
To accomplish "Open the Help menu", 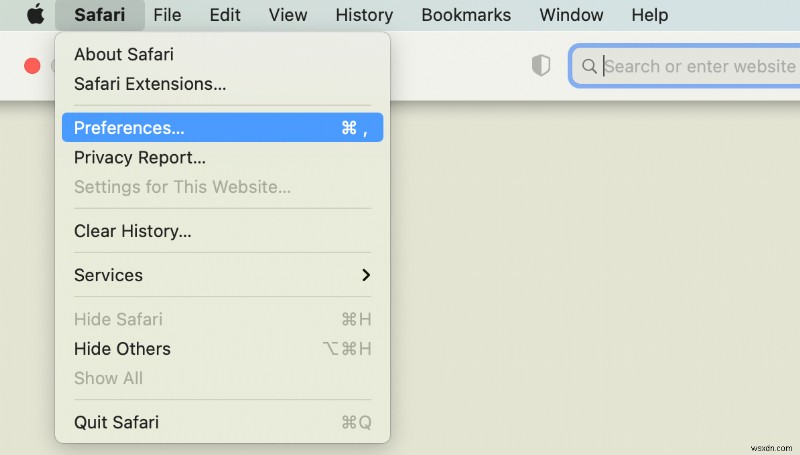I will pyautogui.click(x=649, y=15).
